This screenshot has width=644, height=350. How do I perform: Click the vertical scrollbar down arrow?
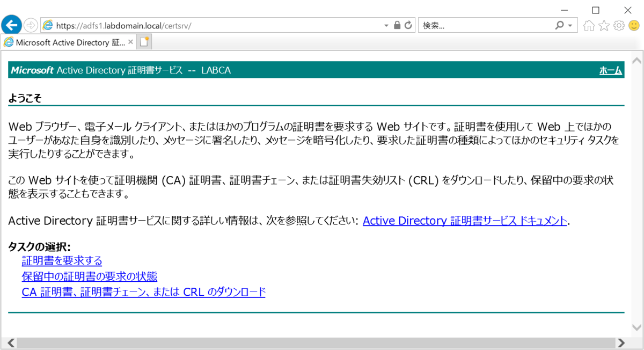[x=637, y=327]
